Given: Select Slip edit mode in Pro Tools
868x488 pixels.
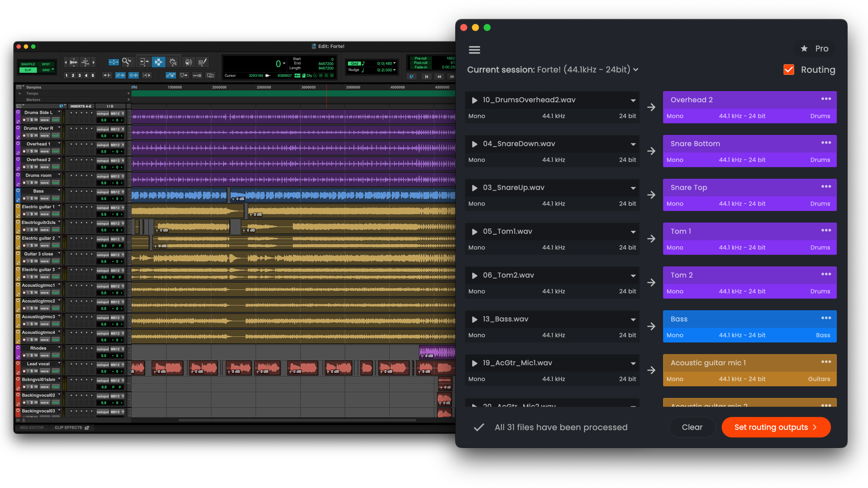Looking at the screenshot, I should click(x=28, y=70).
